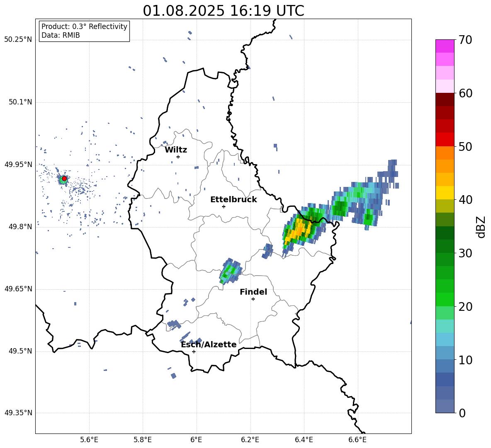The height and width of the screenshot is (448, 491).
Task: Click the 5.6°E longitude label
Action: [89, 440]
